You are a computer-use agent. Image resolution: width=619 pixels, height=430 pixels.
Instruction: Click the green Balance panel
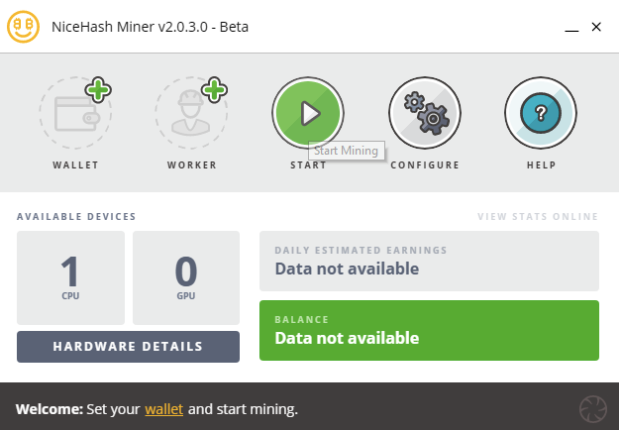429,330
